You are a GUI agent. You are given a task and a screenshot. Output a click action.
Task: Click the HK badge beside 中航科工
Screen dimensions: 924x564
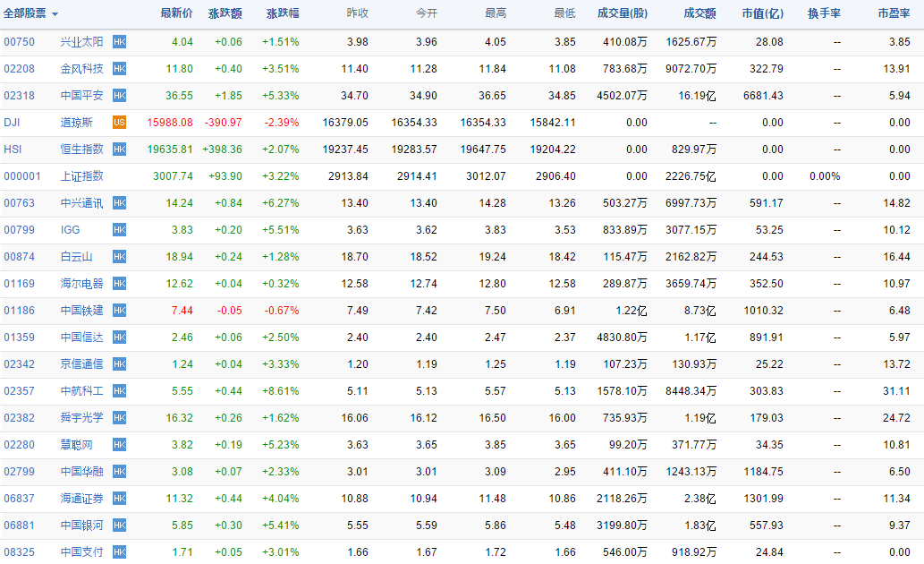119,391
